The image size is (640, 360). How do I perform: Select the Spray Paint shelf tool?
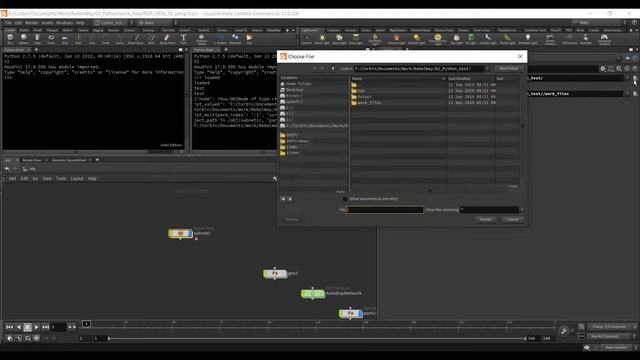coord(167,39)
